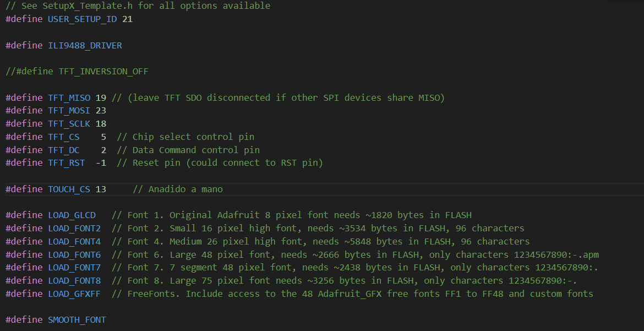Click the TFT_SCLK identifier
644x331 pixels.
pos(69,124)
